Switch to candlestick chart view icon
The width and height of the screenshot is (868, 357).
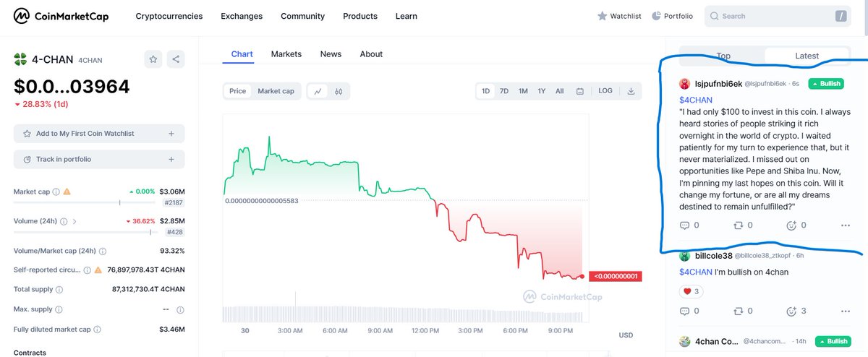tap(338, 91)
